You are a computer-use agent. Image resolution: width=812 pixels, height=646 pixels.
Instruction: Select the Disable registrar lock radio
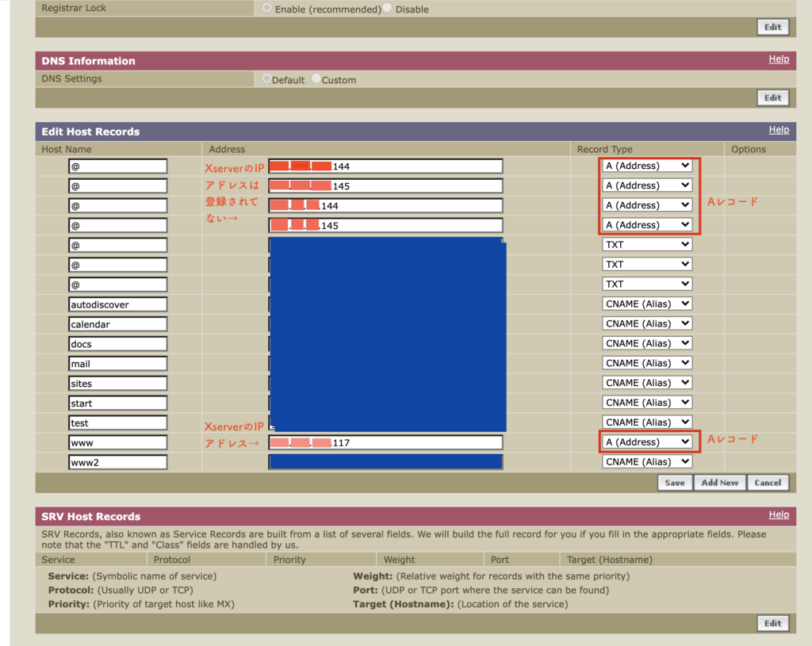coord(388,8)
